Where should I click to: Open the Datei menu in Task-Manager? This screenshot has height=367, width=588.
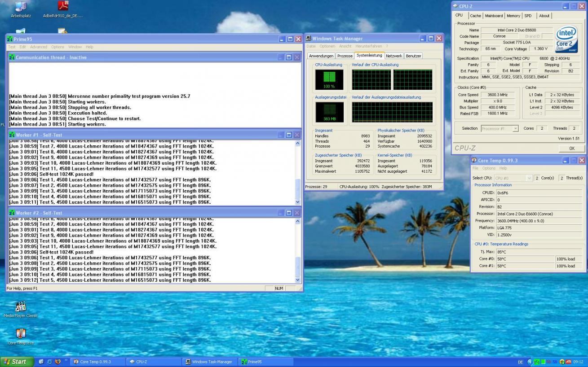(x=311, y=46)
